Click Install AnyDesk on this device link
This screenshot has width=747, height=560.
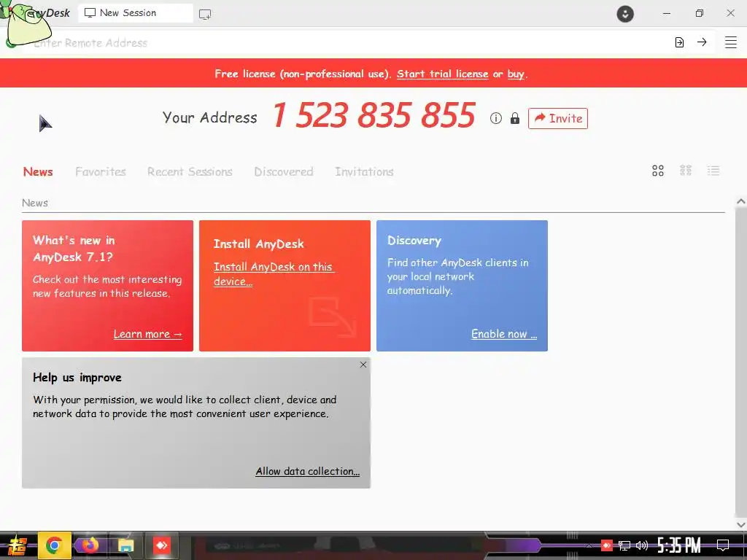274,274
